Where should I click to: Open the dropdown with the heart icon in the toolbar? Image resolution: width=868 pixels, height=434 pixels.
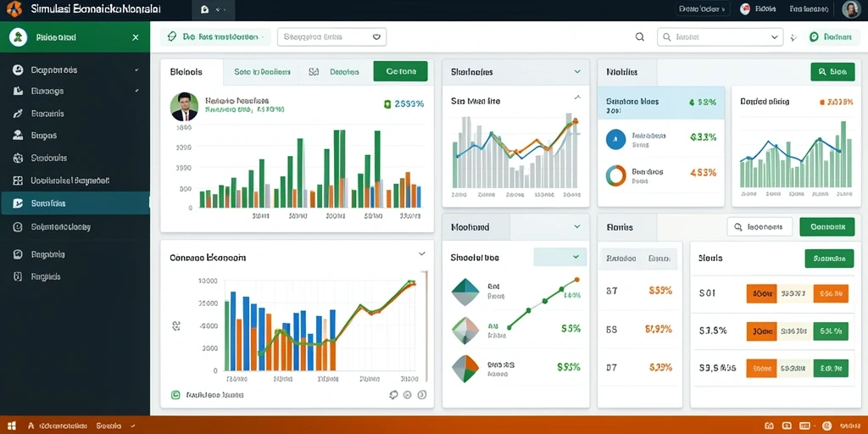point(331,37)
